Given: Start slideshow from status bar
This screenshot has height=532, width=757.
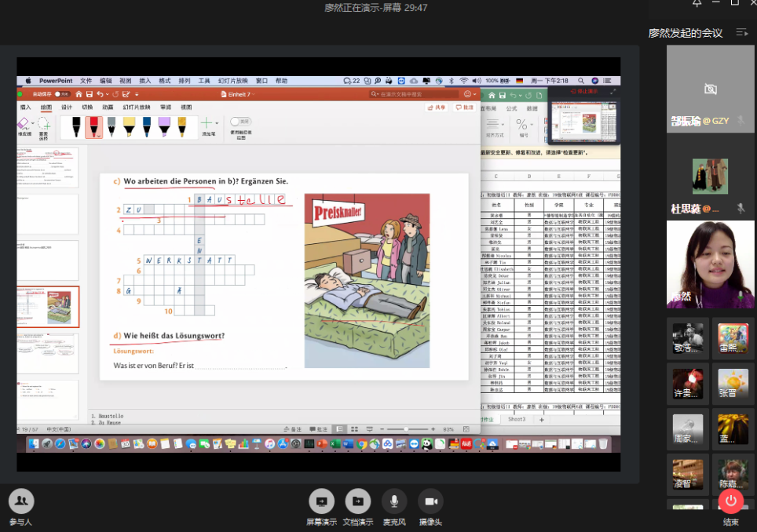Looking at the screenshot, I should 369,428.
